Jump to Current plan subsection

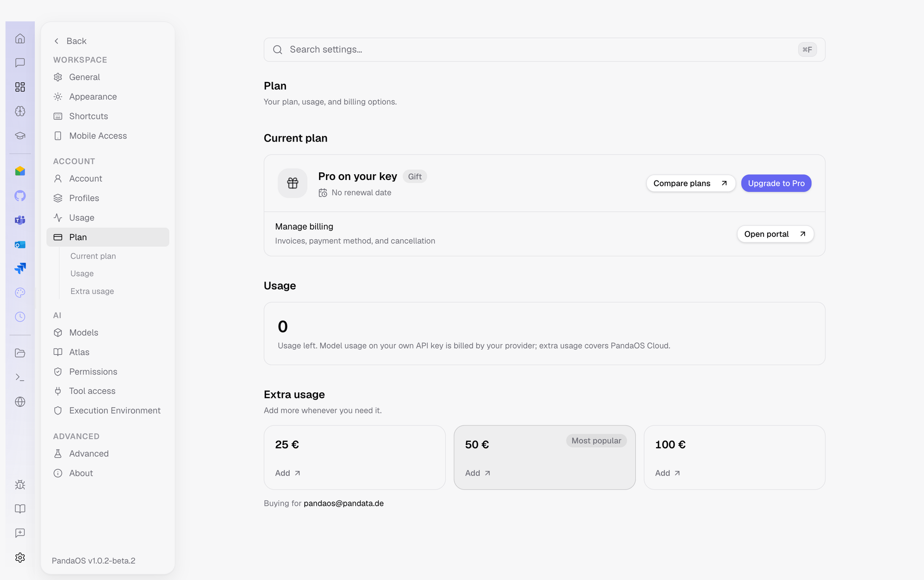(x=93, y=256)
